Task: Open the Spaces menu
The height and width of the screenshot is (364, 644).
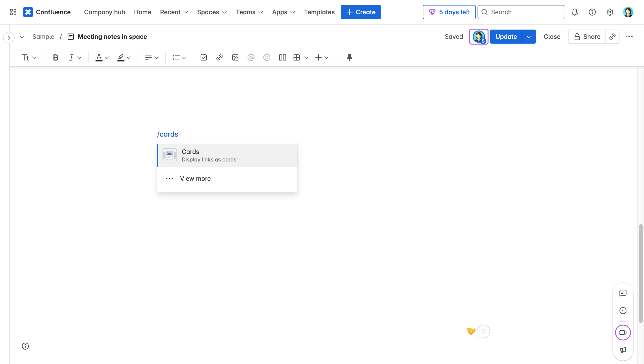Action: coord(212,12)
